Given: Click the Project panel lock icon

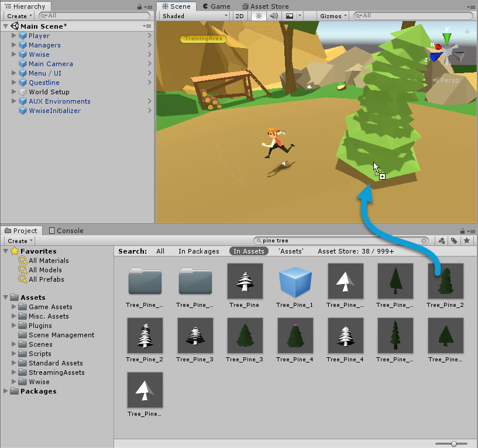Looking at the screenshot, I should pyautogui.click(x=462, y=231).
